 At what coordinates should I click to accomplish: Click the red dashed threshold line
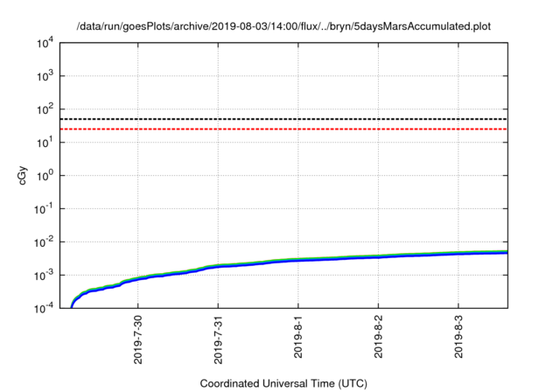click(x=283, y=129)
